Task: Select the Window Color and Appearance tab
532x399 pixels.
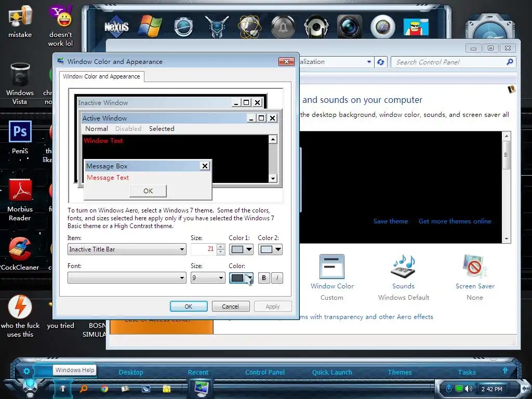Action: pos(101,76)
